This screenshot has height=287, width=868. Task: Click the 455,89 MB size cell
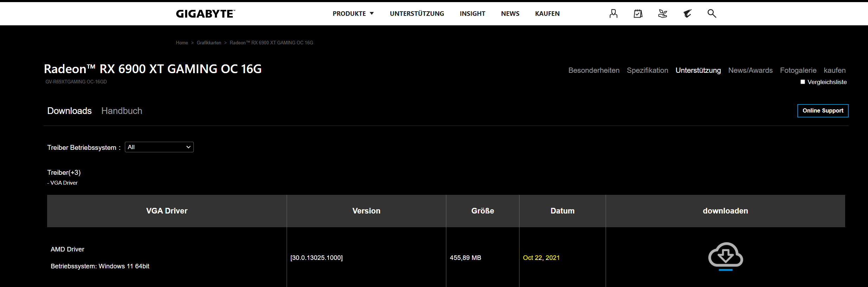click(465, 258)
